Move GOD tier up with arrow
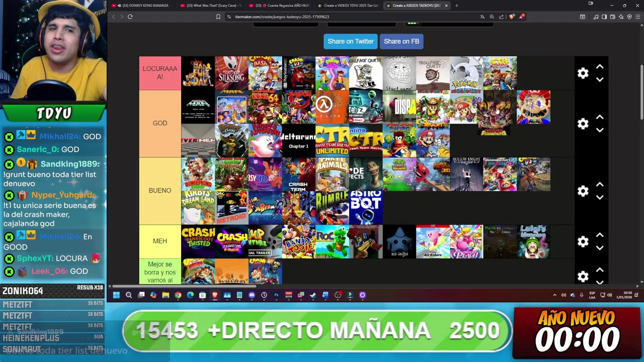The width and height of the screenshot is (644, 362). (600, 117)
